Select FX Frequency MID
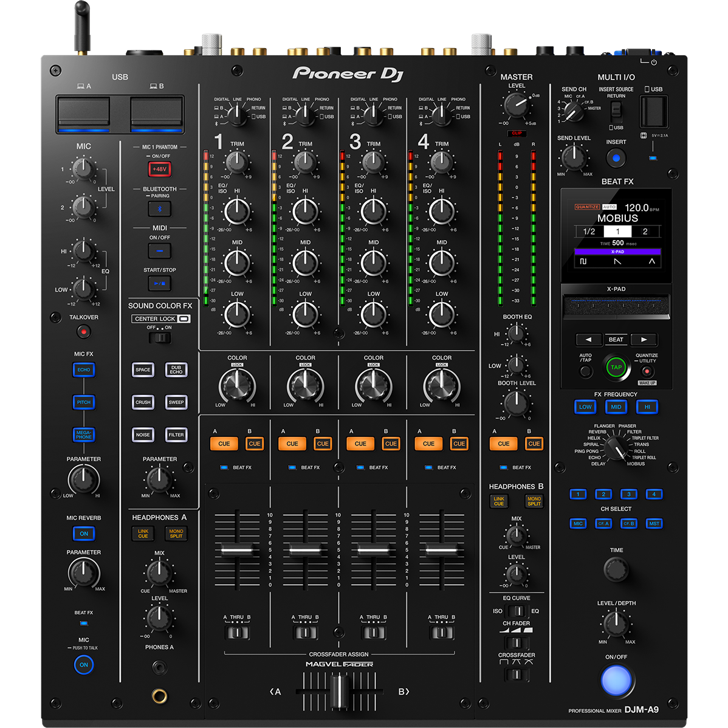728x728 pixels. [616, 407]
